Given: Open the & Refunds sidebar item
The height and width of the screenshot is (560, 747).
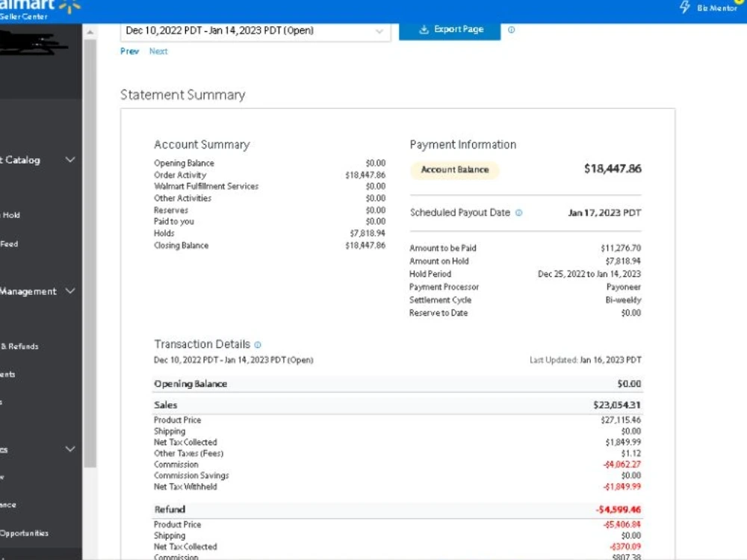Looking at the screenshot, I should 19,346.
